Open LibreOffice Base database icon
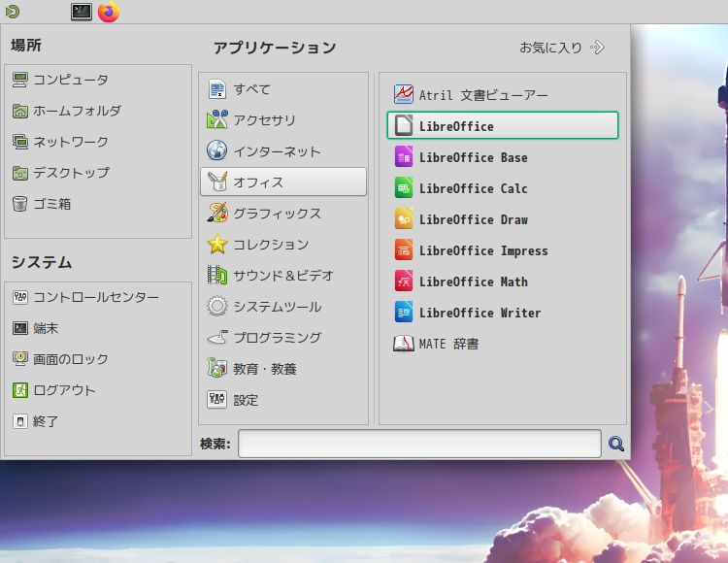728x563 pixels. coord(404,157)
